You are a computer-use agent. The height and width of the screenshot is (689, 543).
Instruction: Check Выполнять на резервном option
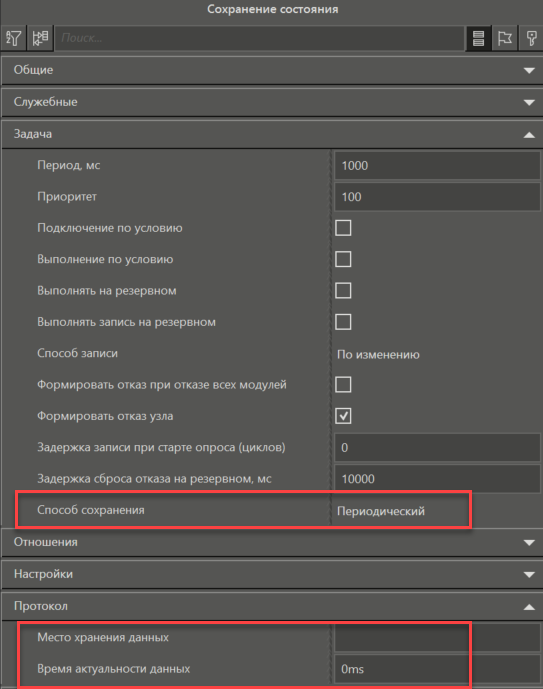(343, 290)
